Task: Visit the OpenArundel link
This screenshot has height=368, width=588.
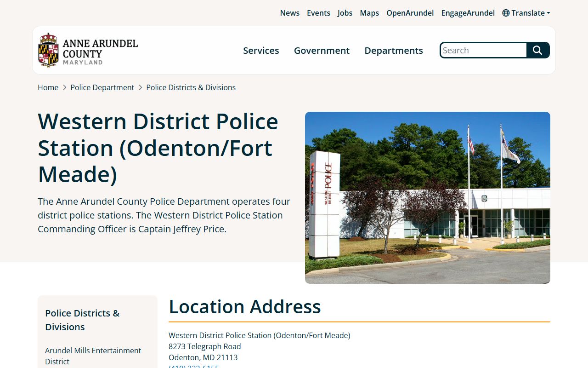Action: click(410, 13)
